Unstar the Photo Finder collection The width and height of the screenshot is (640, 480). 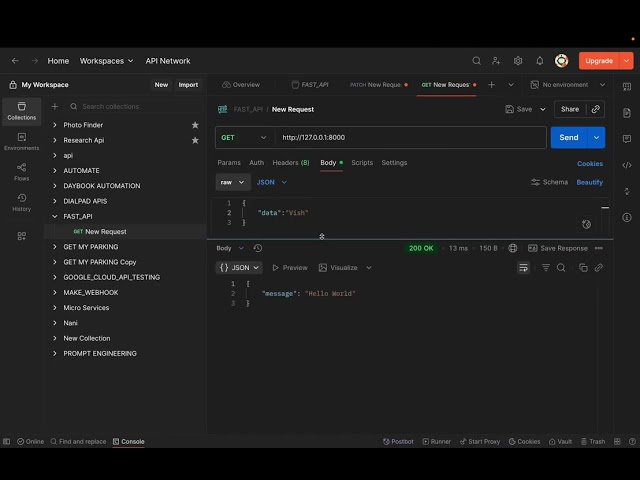(x=195, y=125)
